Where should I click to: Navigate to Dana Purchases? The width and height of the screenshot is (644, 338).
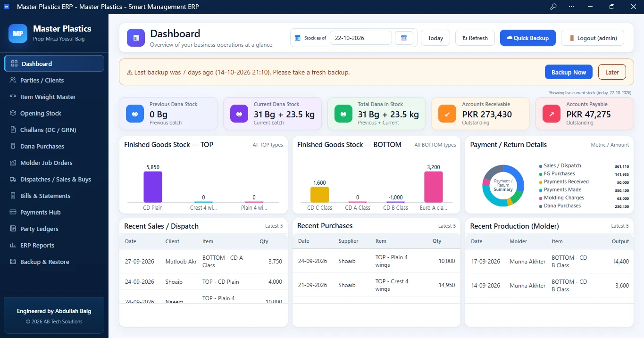coord(54,146)
